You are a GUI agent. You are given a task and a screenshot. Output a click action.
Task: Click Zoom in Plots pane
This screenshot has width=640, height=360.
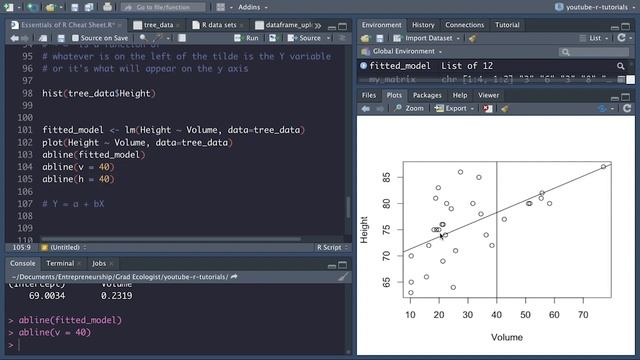click(x=409, y=109)
